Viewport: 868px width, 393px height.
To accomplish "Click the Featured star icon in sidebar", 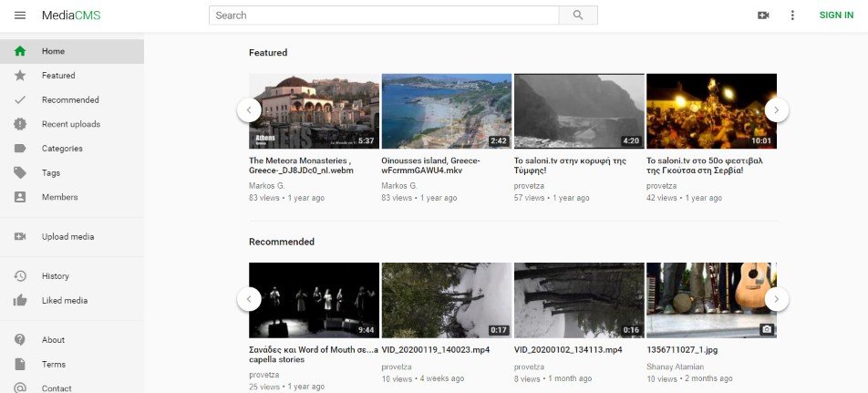I will point(20,76).
